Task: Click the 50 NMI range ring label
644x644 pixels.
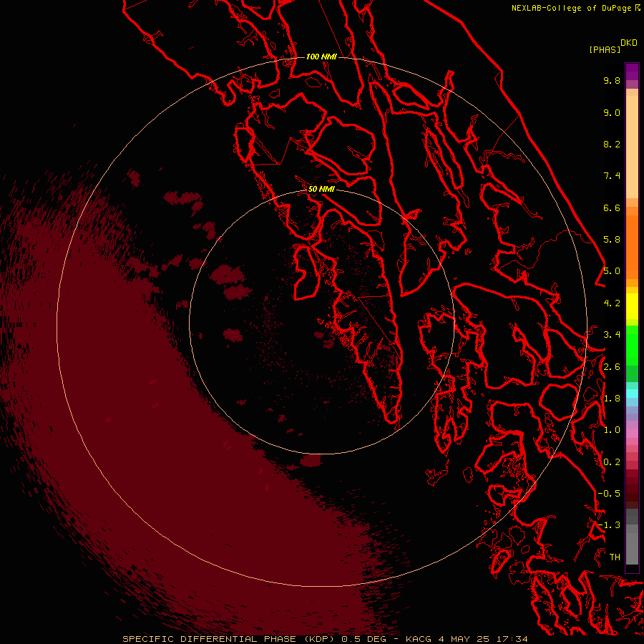Action: pyautogui.click(x=321, y=189)
